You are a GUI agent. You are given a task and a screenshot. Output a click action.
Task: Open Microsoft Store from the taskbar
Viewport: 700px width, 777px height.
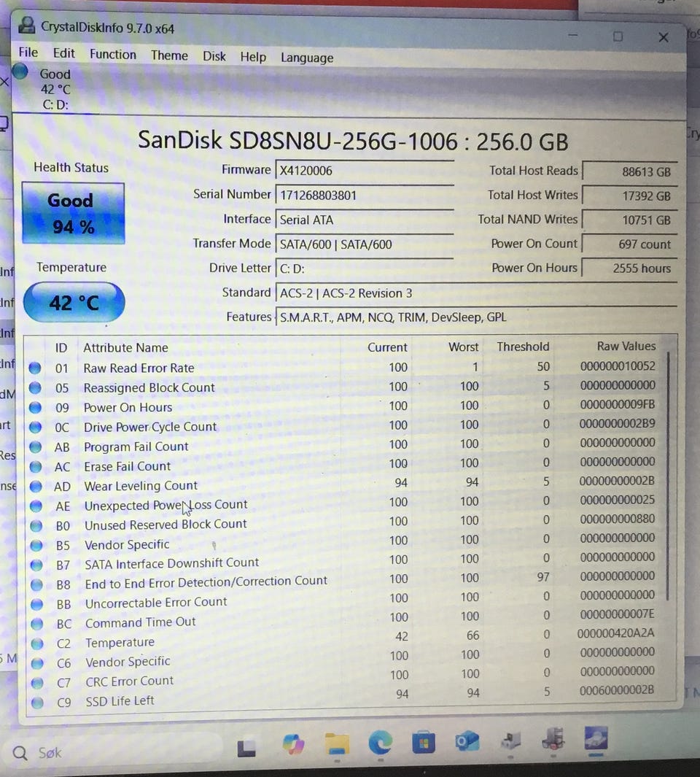[x=424, y=743]
